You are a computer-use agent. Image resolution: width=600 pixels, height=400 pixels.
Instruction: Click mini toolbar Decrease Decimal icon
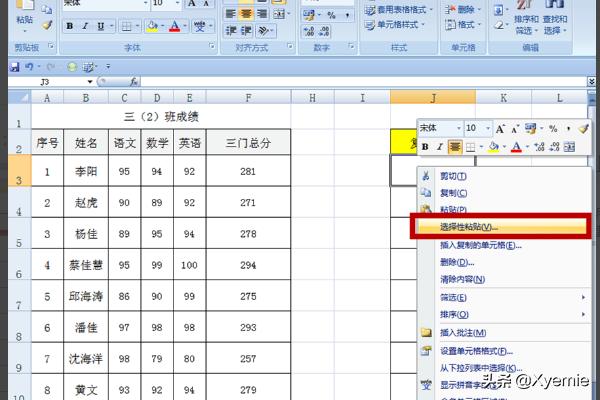[x=554, y=147]
